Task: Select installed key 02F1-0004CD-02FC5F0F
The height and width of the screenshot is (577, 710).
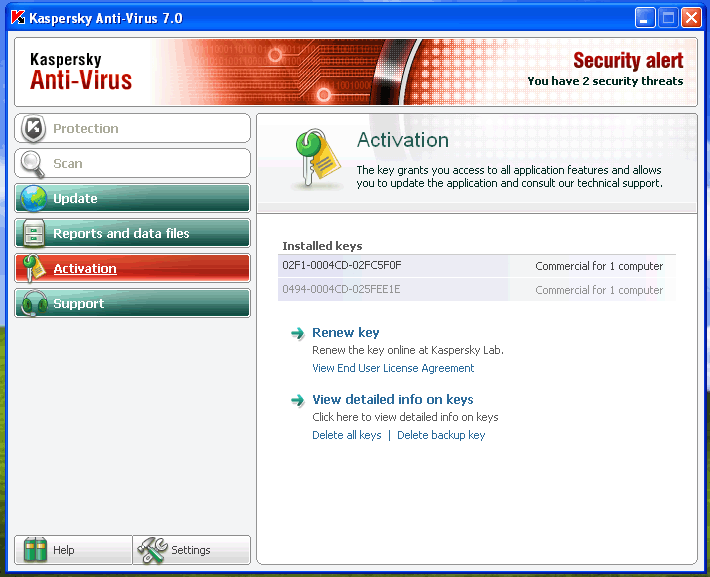Action: pyautogui.click(x=341, y=266)
